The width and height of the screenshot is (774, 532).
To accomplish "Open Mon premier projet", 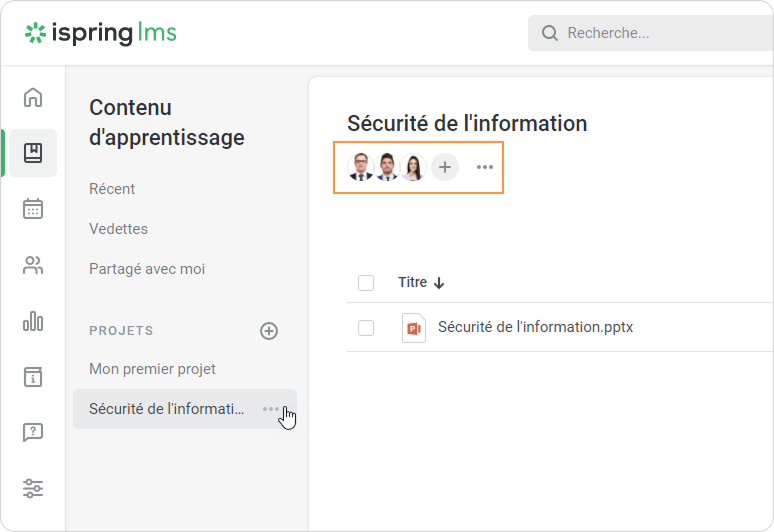I will point(152,369).
